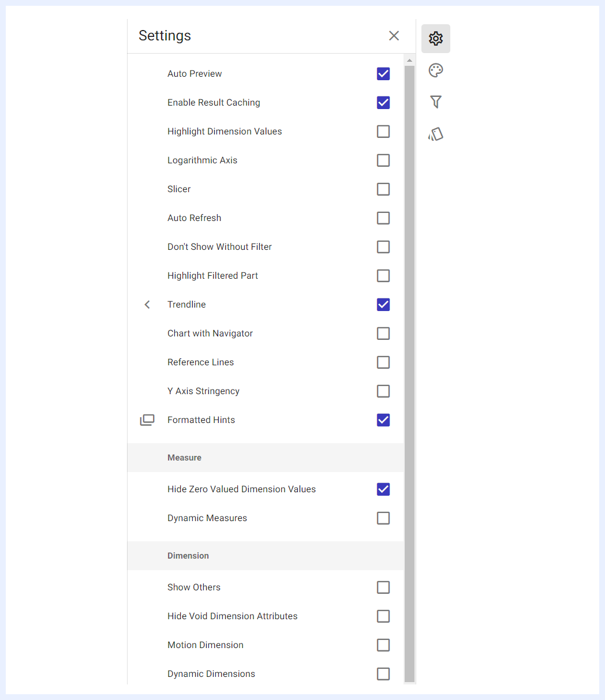Check Highlight Filtered Part checkbox
This screenshot has width=605, height=700.
383,276
